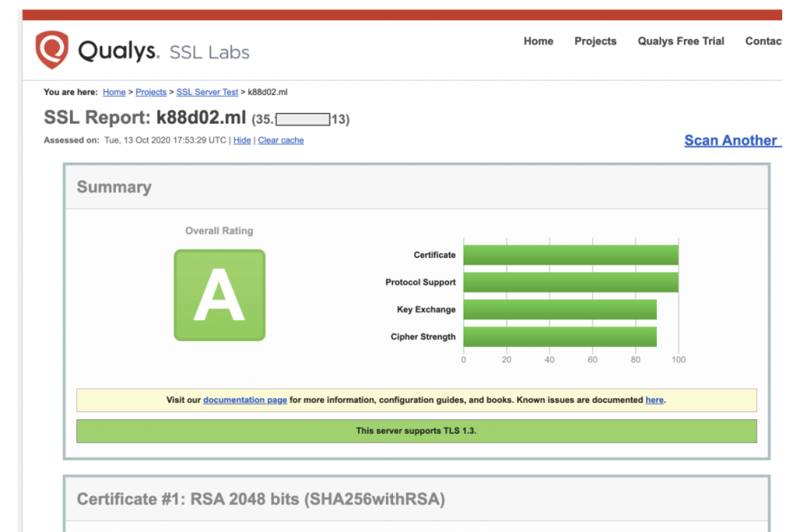786x532 pixels.
Task: Click the Hide link next to assessment date
Action: point(242,140)
